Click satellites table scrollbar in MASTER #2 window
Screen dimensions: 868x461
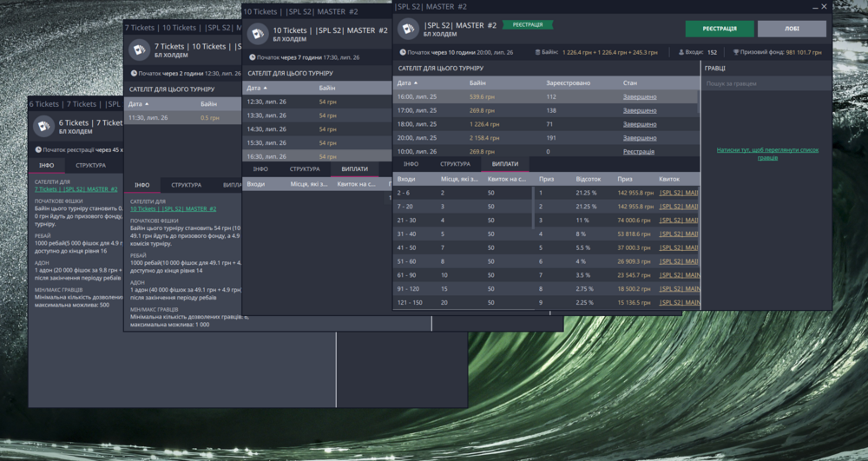pos(698,102)
